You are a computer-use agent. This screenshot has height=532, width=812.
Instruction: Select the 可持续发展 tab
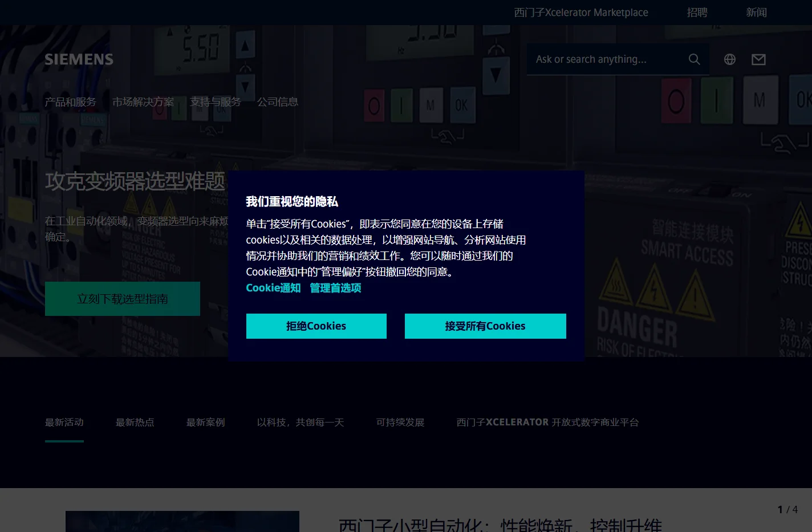(x=400, y=423)
